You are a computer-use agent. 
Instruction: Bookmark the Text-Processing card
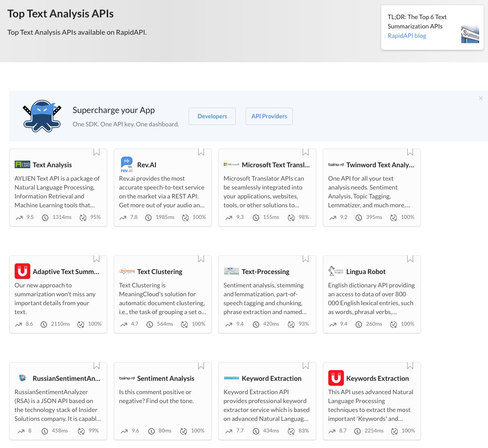(306, 259)
